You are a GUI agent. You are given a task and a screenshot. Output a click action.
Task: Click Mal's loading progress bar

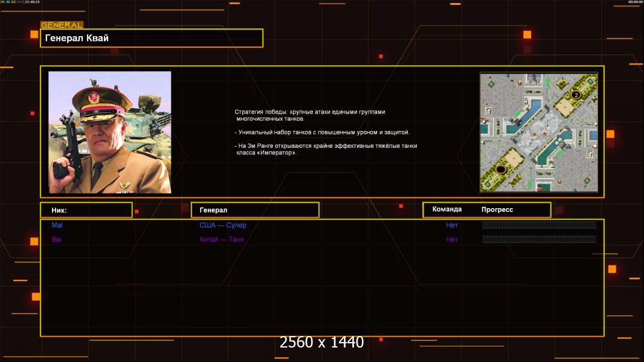pos(539,225)
